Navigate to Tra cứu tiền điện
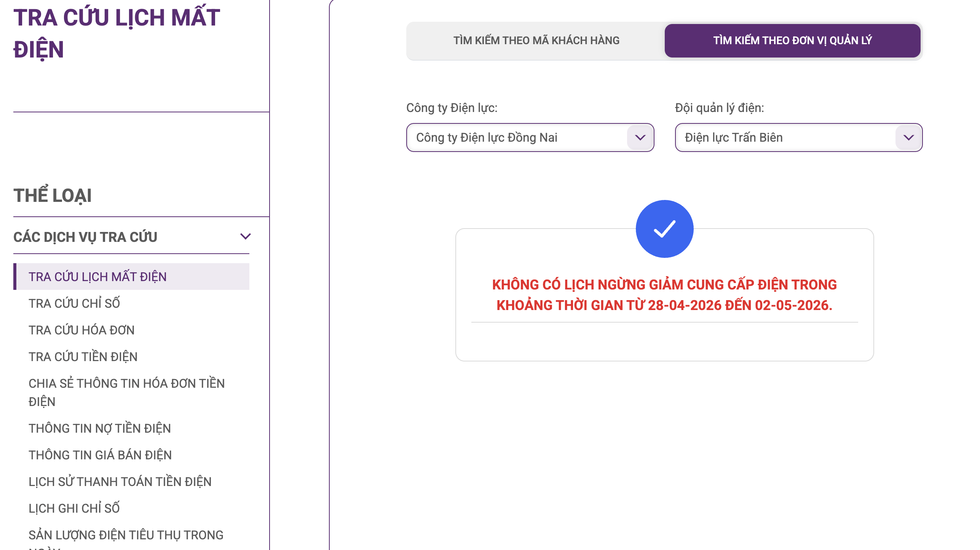Viewport: 980px width, 550px height. click(83, 357)
